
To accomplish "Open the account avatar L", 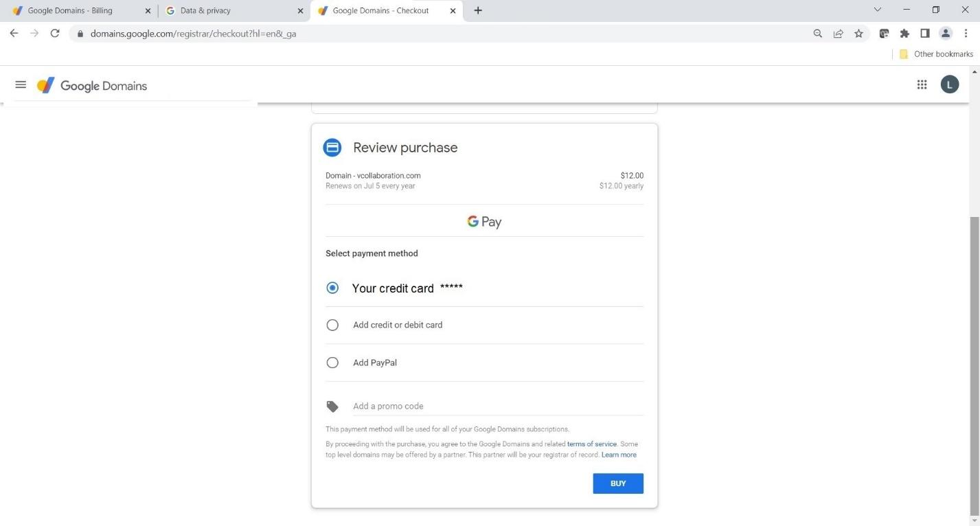I will click(x=949, y=84).
